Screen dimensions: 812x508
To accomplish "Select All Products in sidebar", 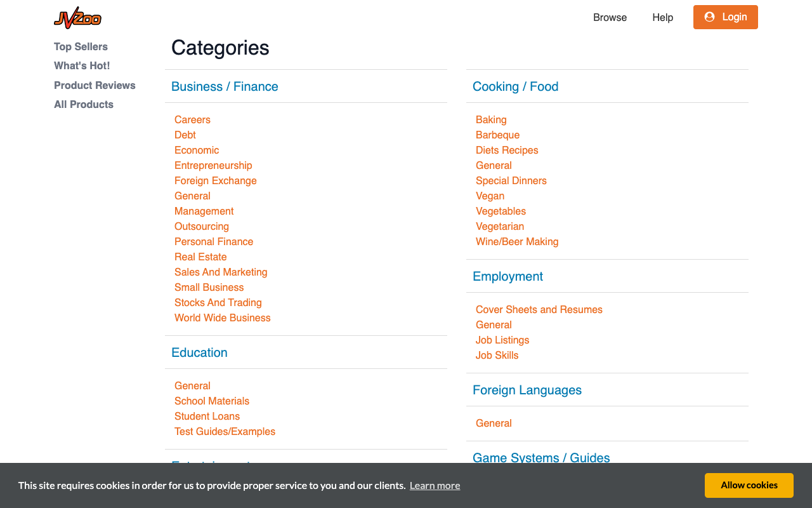I will coord(84,104).
